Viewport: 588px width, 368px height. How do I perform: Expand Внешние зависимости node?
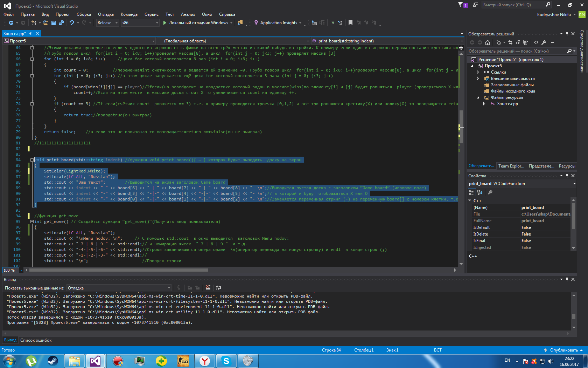tap(478, 79)
